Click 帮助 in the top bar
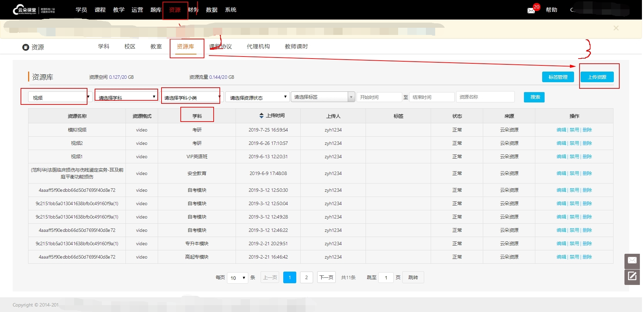Viewport: 644px width, 312px height. (x=551, y=10)
